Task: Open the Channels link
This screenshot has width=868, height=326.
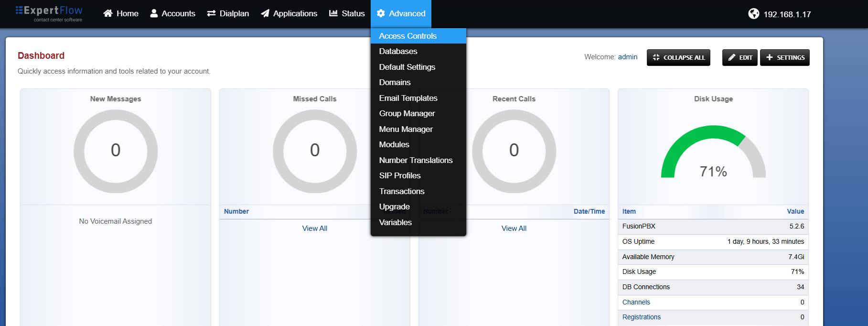Action: pyautogui.click(x=636, y=302)
